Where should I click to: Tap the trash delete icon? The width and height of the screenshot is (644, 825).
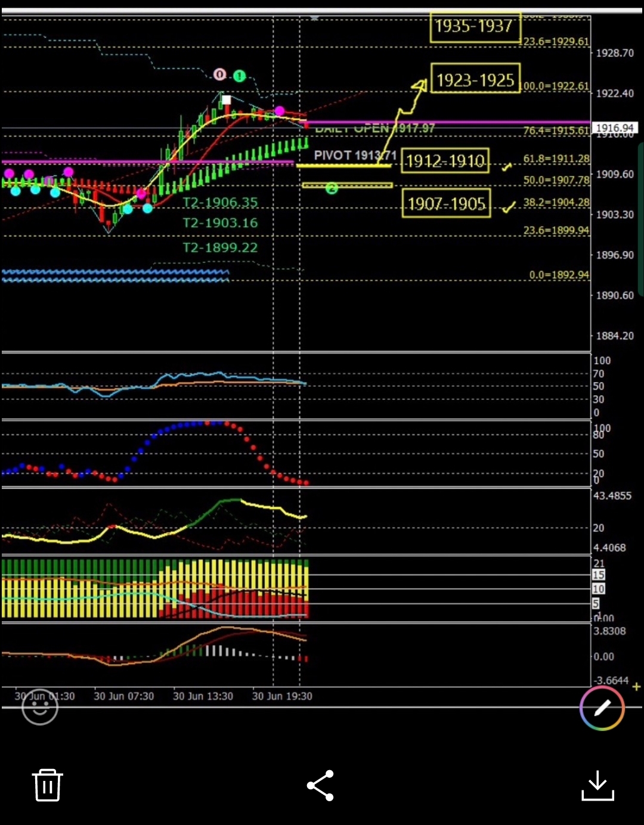pyautogui.click(x=48, y=785)
